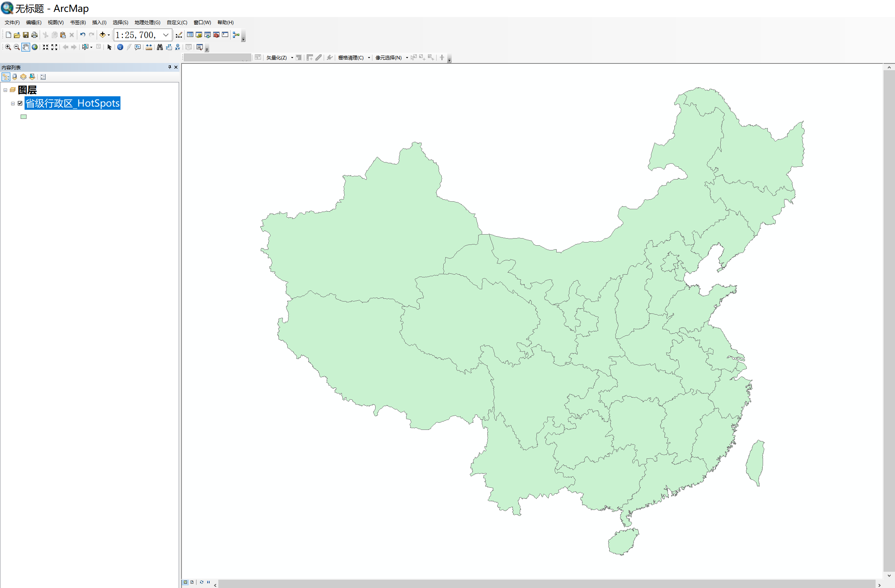
Task: Click the Full Extent globe icon
Action: coord(35,47)
